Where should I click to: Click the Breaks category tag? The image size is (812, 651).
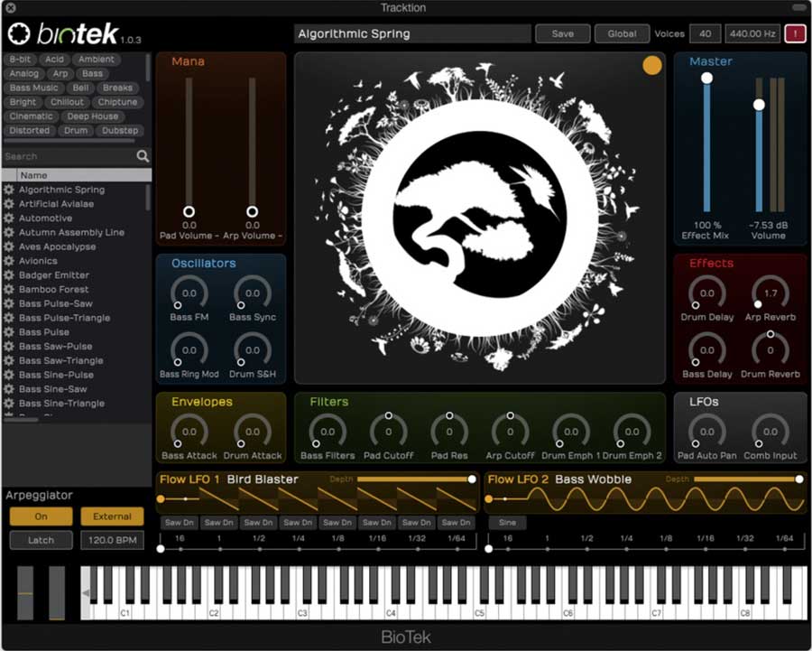tap(117, 88)
